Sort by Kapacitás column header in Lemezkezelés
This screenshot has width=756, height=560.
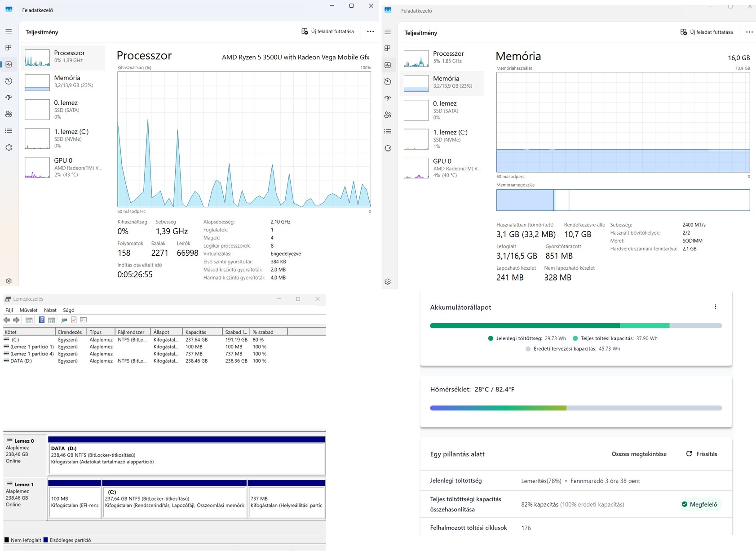(202, 332)
